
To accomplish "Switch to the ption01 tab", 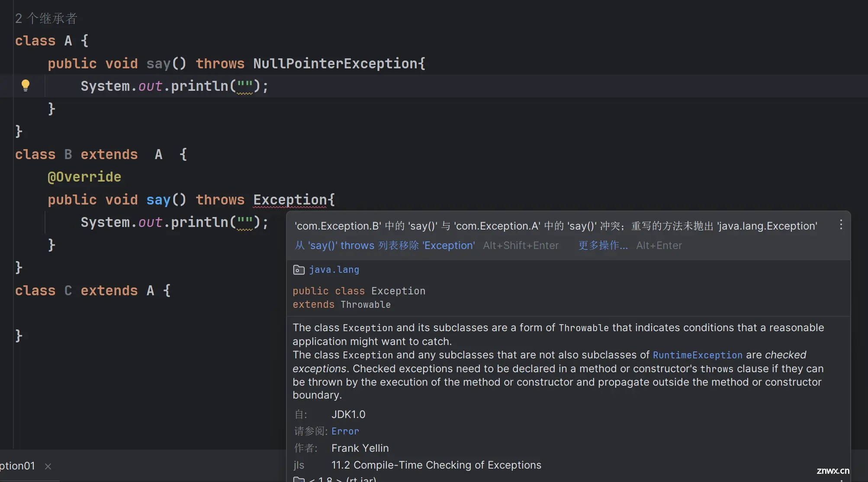I will 18,466.
